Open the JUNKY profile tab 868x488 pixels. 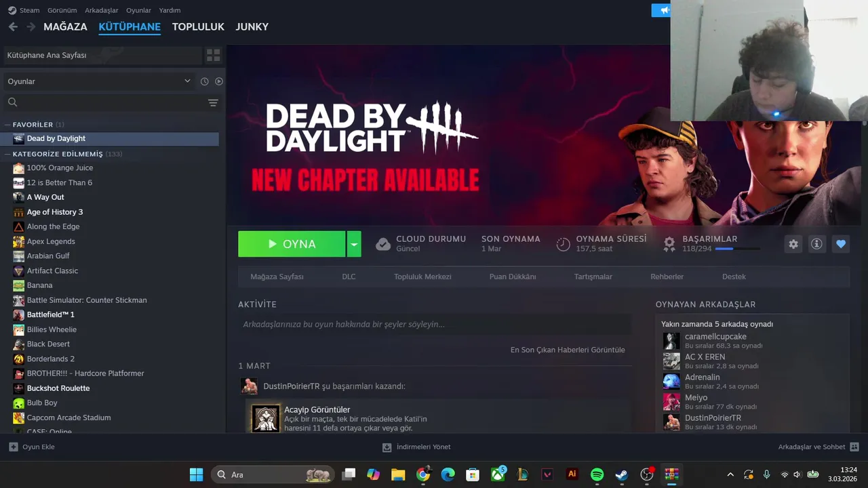(x=252, y=26)
